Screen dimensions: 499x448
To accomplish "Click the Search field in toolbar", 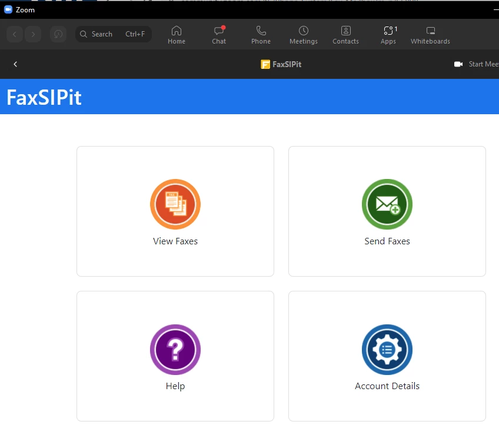I will [x=114, y=34].
